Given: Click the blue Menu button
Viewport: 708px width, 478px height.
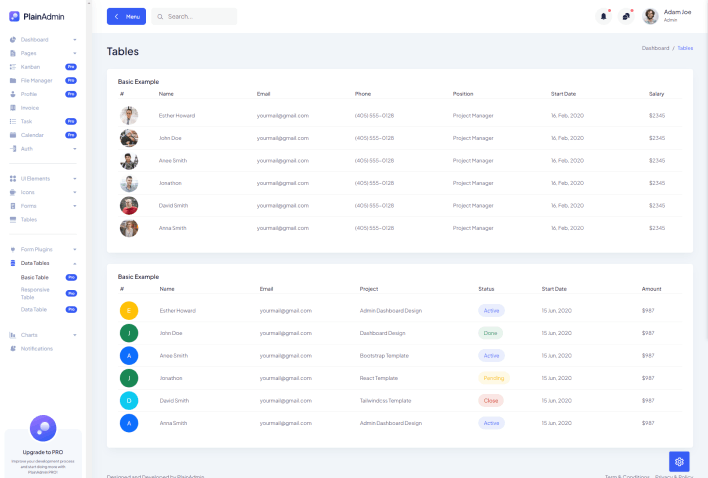Looking at the screenshot, I should tap(126, 17).
